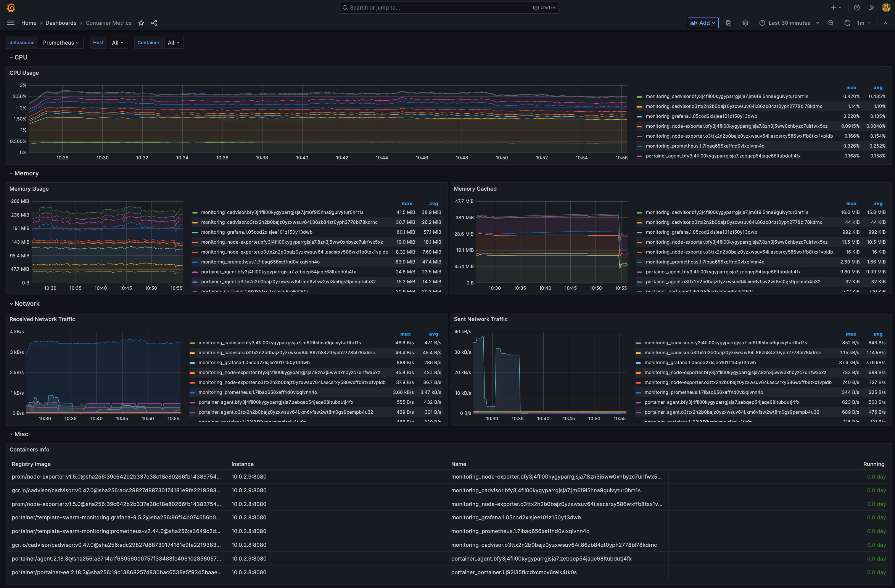
Task: Sort table by Running column header
Action: 873,464
